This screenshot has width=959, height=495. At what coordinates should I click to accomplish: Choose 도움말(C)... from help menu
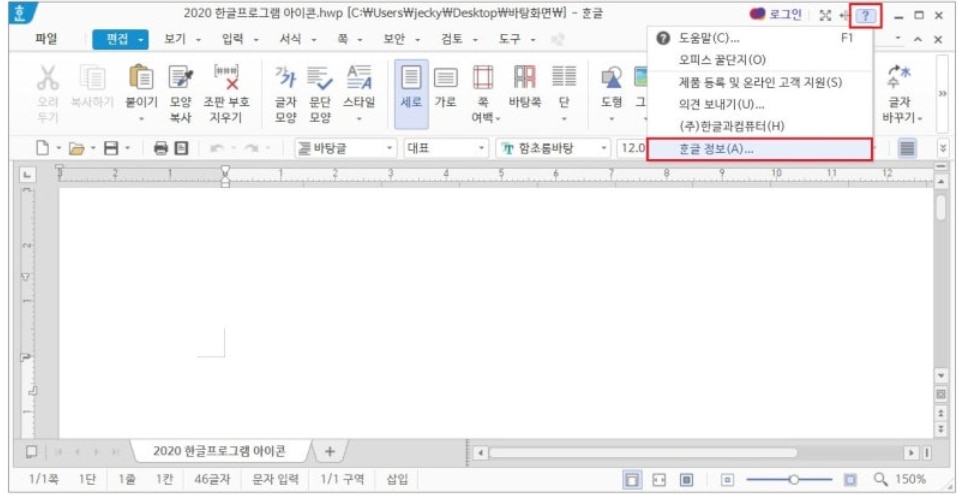coord(759,39)
